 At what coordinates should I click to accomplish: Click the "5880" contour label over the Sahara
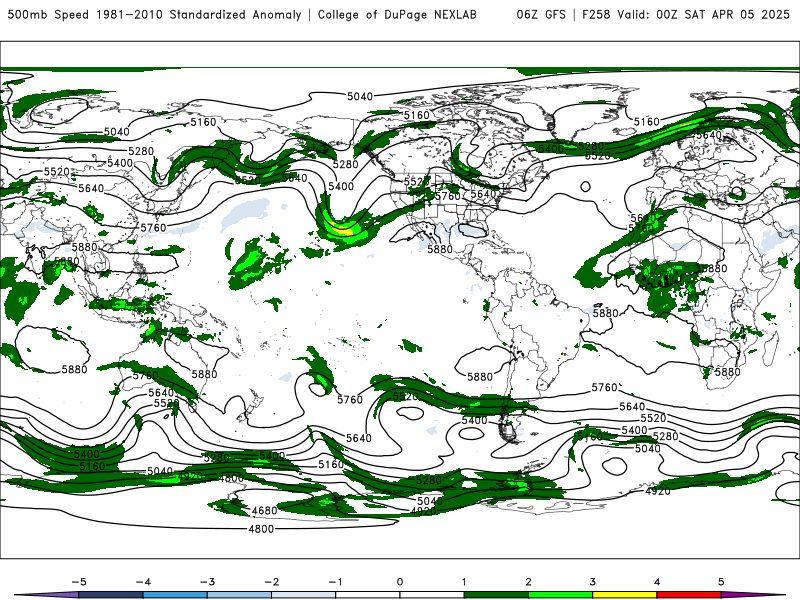tap(714, 268)
